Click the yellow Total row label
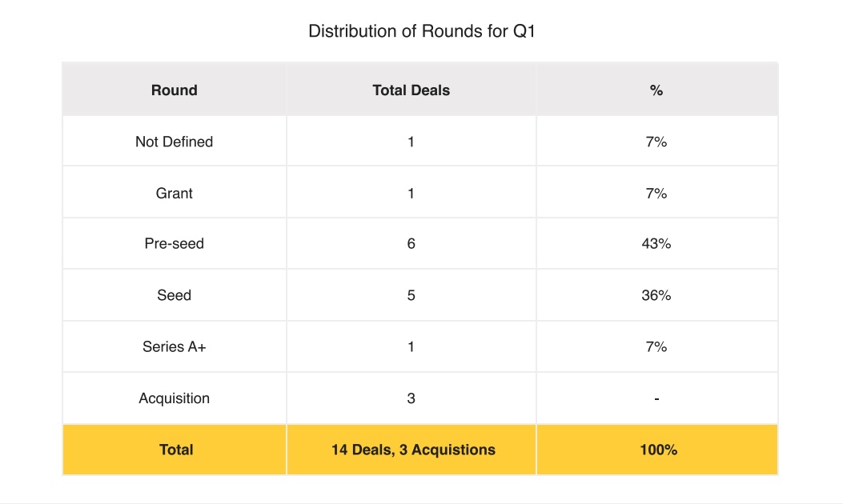The width and height of the screenshot is (843, 504). 176,450
